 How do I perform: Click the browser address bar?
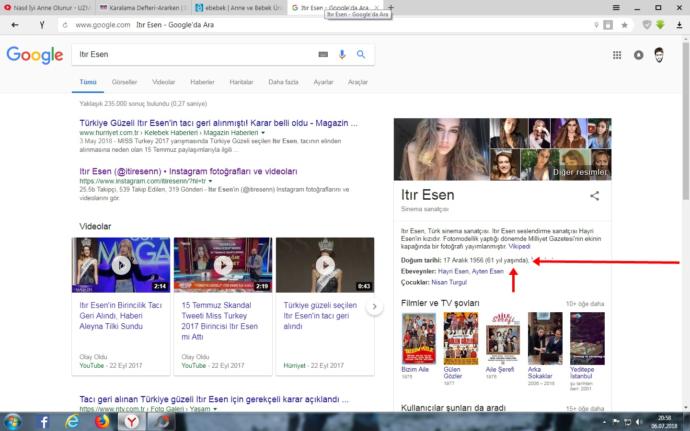pyautogui.click(x=326, y=25)
